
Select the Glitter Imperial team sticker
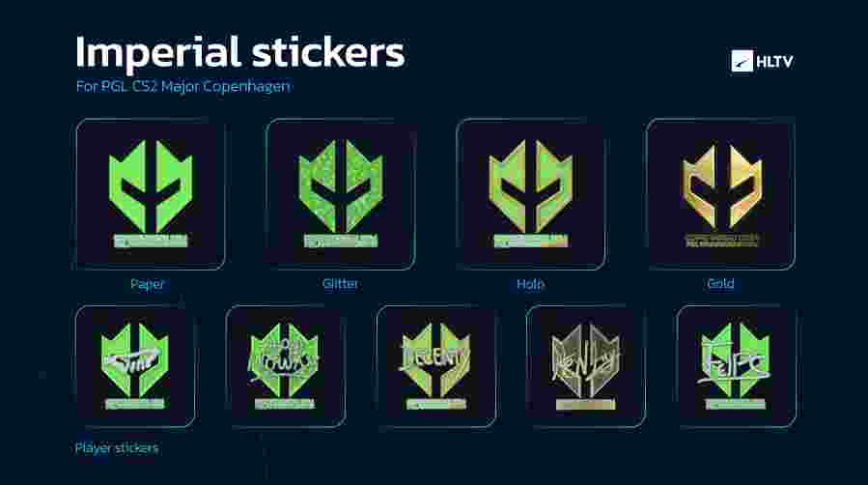pos(341,194)
